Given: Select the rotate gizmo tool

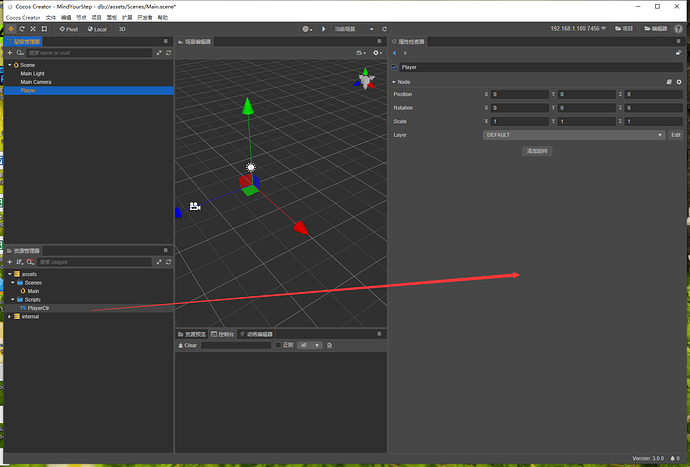Looking at the screenshot, I should (22, 29).
